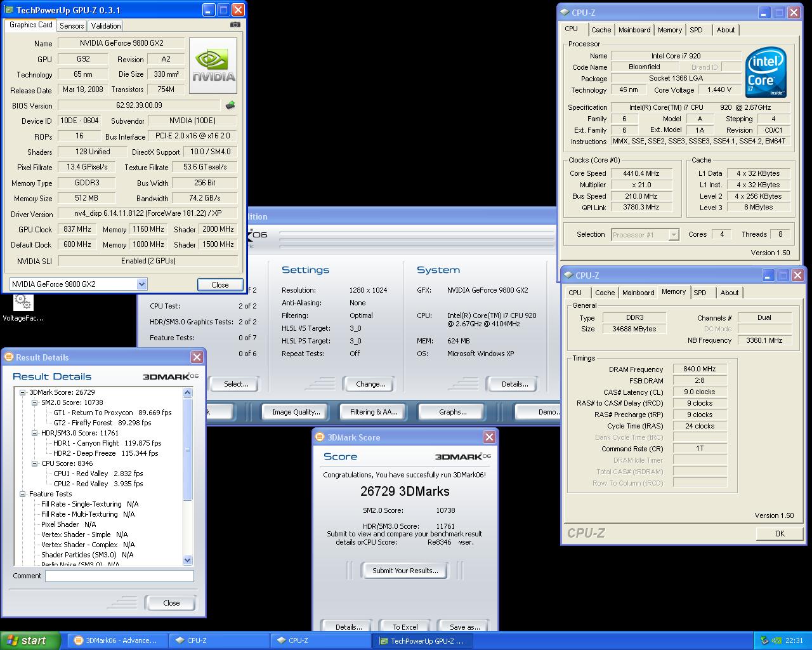The width and height of the screenshot is (812, 650).
Task: Close the Result Details window
Action: (197, 357)
